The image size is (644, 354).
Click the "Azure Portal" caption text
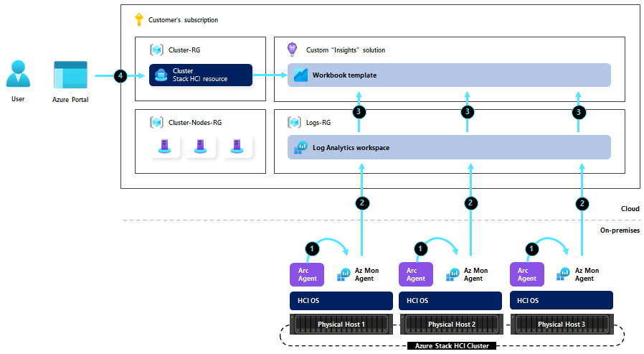tap(70, 100)
